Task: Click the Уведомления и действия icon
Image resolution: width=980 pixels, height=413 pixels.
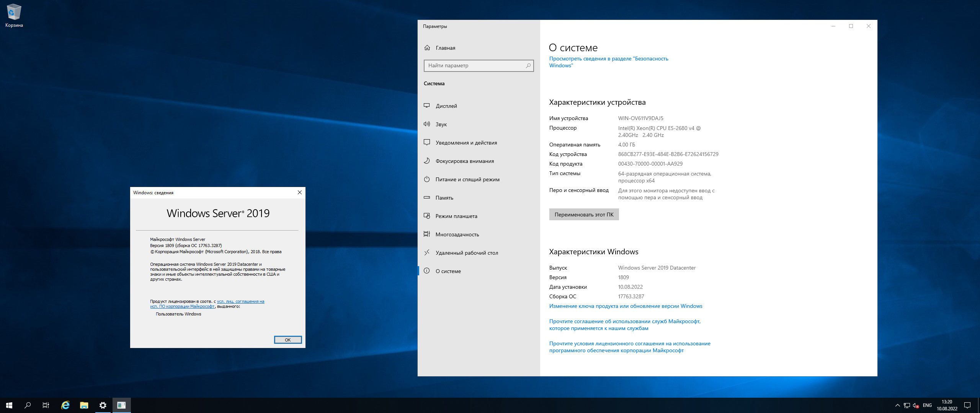Action: (x=427, y=142)
